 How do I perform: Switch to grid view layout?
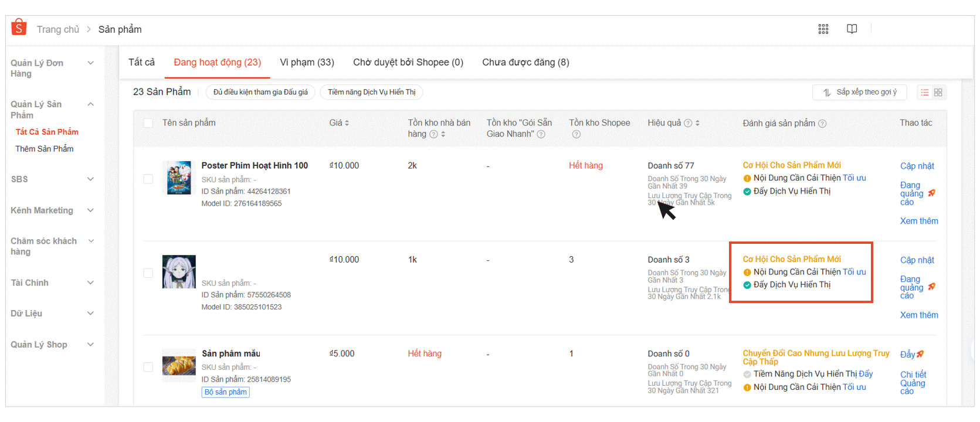tap(938, 93)
